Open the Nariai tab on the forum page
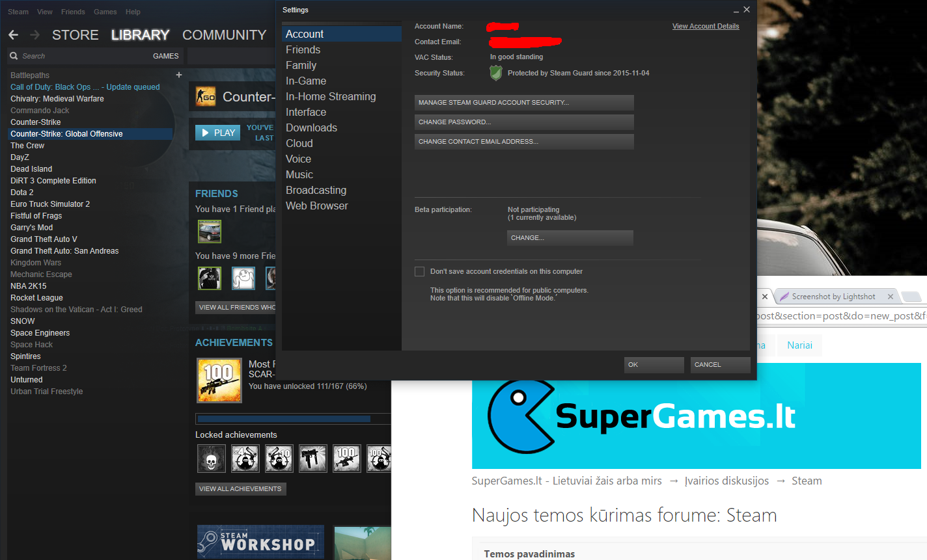 [x=800, y=345]
